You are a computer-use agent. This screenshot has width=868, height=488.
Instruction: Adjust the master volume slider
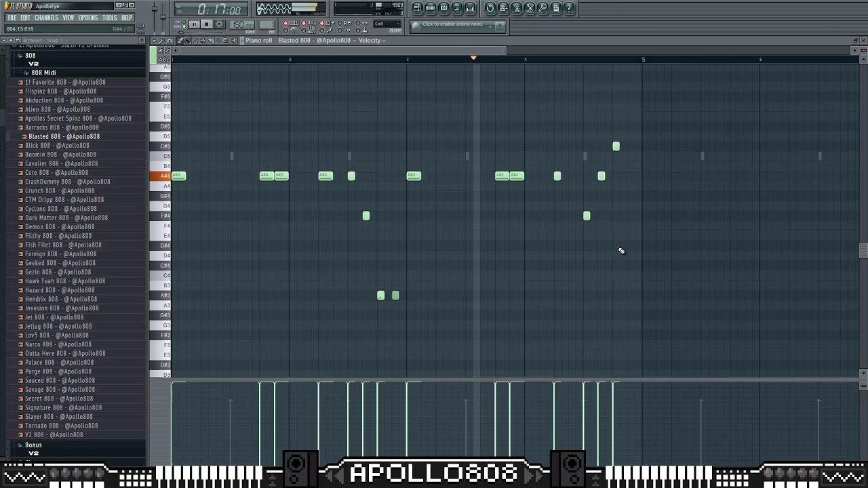[x=155, y=9]
